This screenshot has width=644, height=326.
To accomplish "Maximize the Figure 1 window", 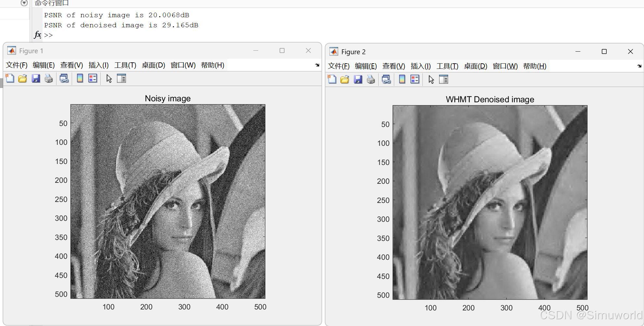I will pyautogui.click(x=282, y=50).
